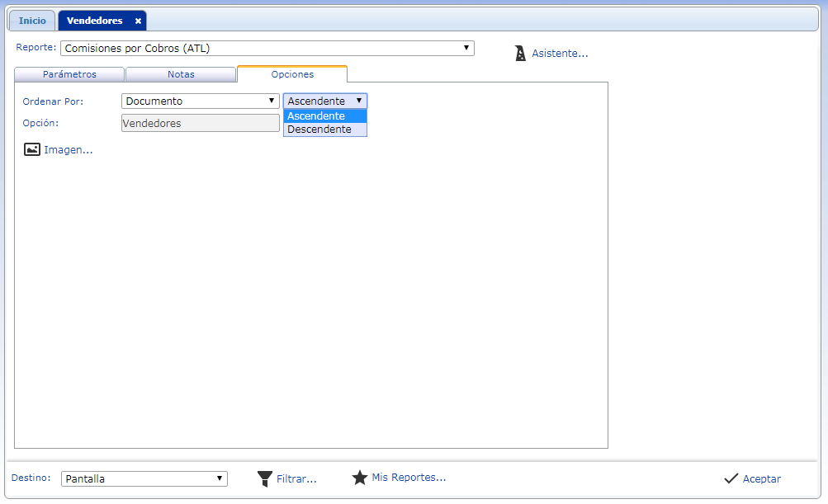Switch to the Parámetros tab
Image resolution: width=828 pixels, height=504 pixels.
point(69,74)
